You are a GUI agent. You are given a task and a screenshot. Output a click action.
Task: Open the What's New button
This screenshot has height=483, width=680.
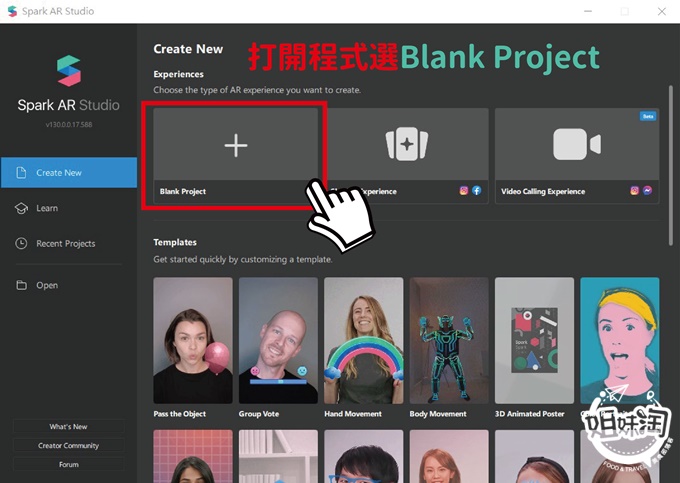point(69,427)
